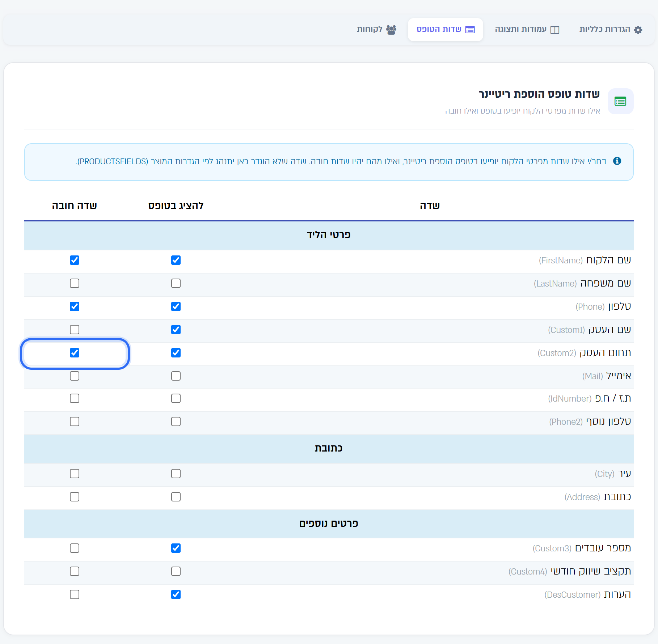The width and height of the screenshot is (658, 644).
Task: Select the שדות הטופס tab
Action: [446, 30]
